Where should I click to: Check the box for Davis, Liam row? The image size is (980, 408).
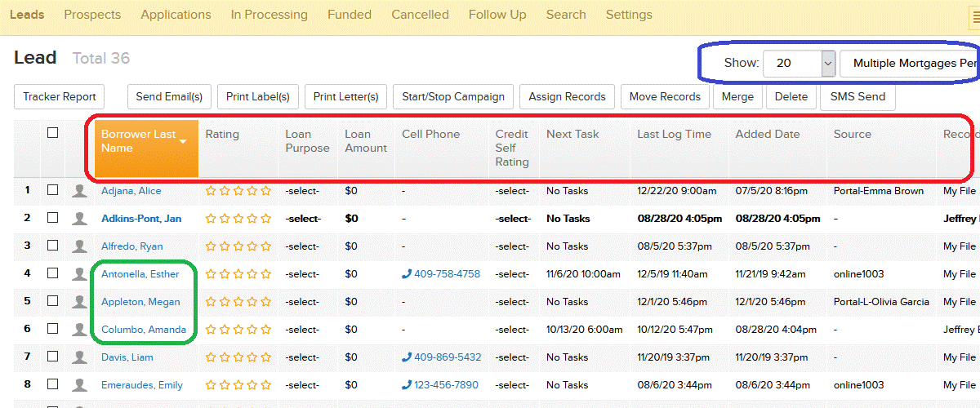click(53, 357)
